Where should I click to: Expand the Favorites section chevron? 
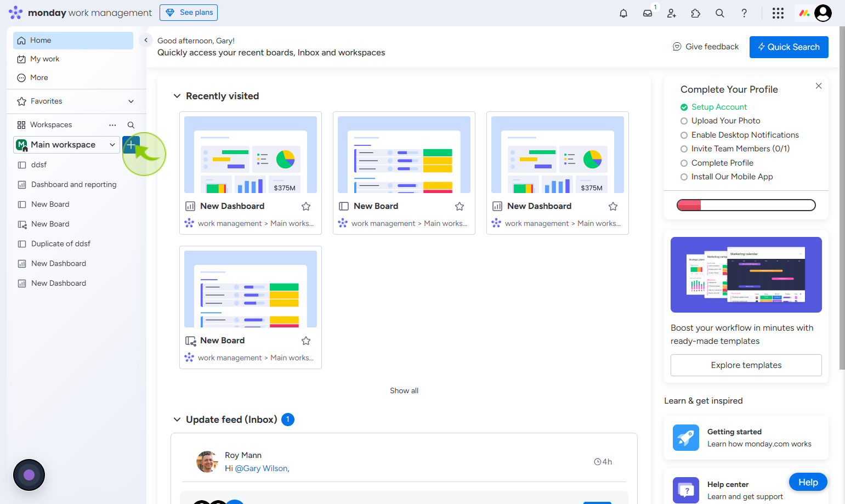pos(131,101)
